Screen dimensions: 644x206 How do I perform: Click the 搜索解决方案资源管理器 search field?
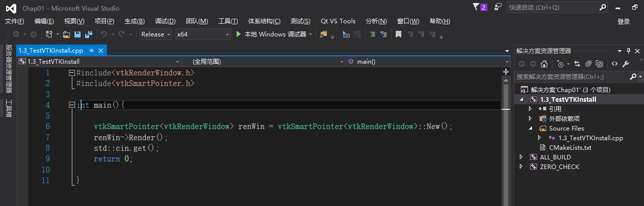pos(572,76)
